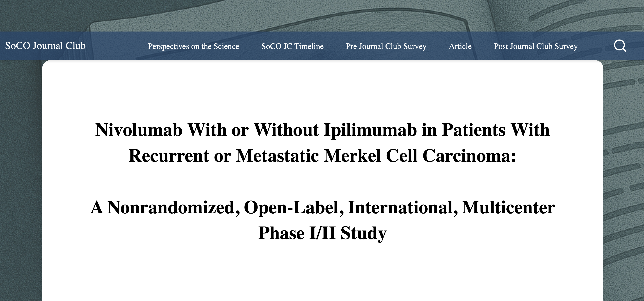Click the phrase Merkel Cell in the heading
This screenshot has width=644, height=301.
tap(371, 156)
